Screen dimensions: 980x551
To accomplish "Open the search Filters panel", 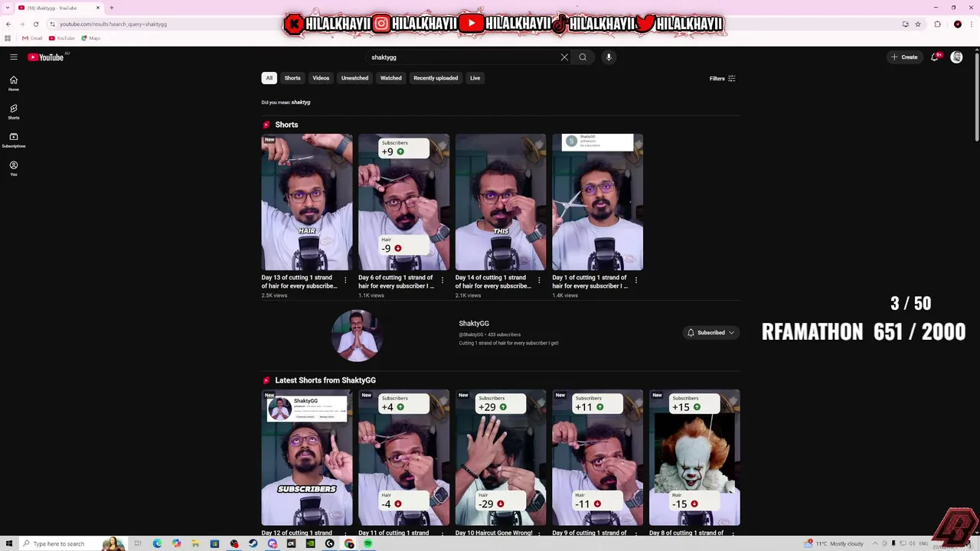I will click(x=722, y=78).
